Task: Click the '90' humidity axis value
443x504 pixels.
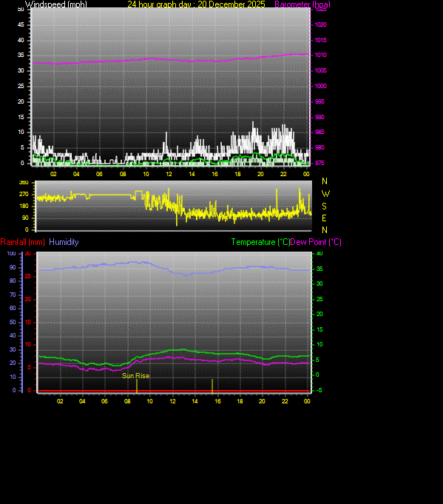Action: (x=13, y=267)
